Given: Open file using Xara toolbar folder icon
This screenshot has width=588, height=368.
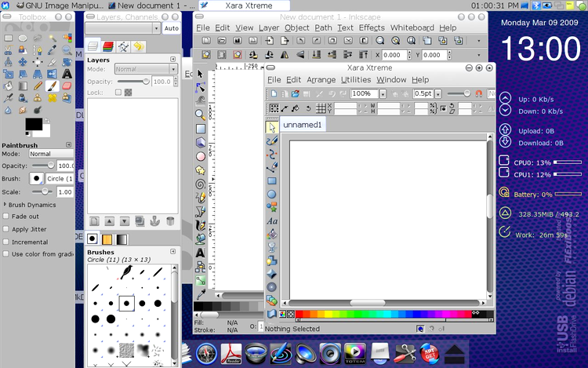Looking at the screenshot, I should pos(296,93).
